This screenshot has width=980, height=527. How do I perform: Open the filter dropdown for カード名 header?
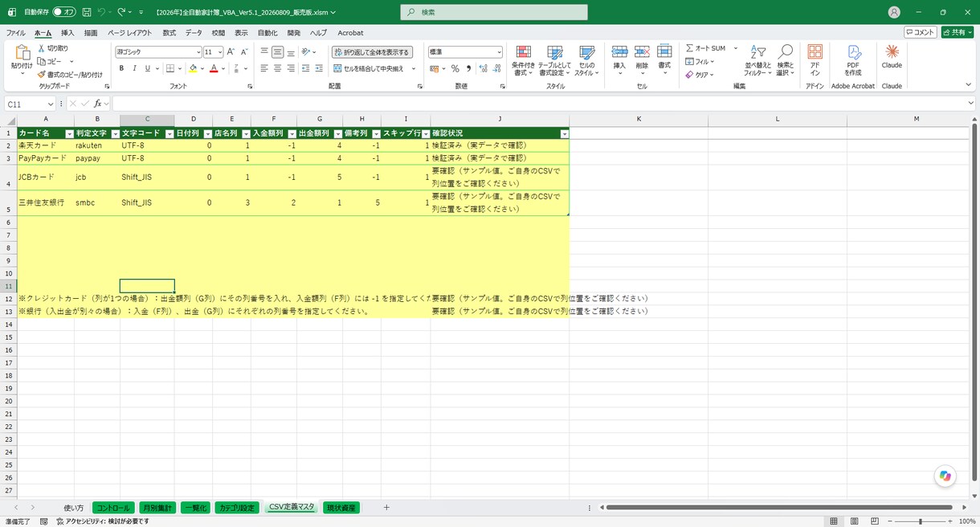pyautogui.click(x=69, y=133)
